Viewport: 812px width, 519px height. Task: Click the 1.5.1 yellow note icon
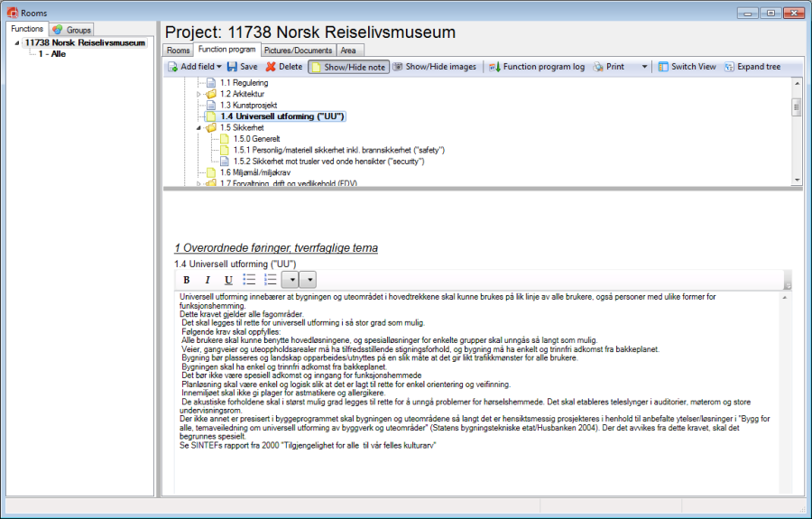225,150
